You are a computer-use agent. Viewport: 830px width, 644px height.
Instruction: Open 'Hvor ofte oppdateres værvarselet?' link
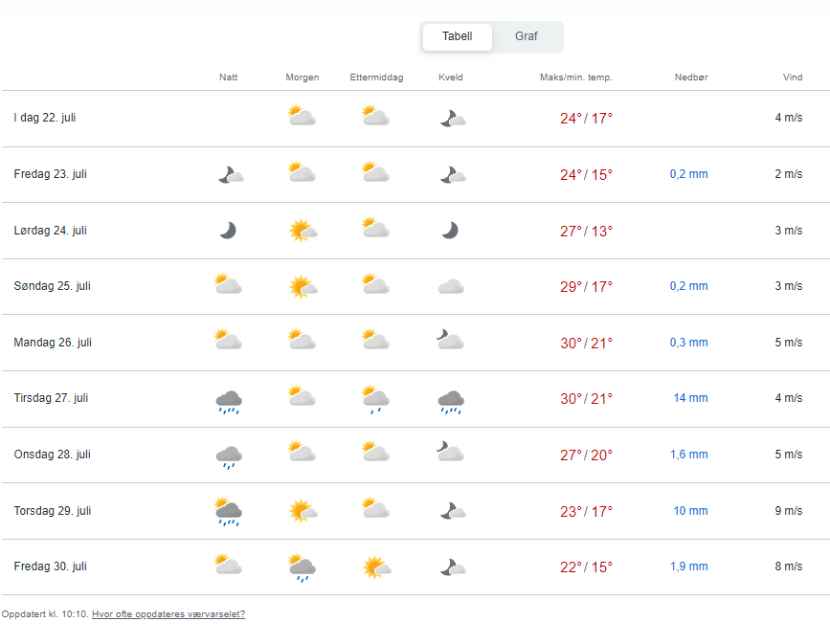pyautogui.click(x=168, y=614)
